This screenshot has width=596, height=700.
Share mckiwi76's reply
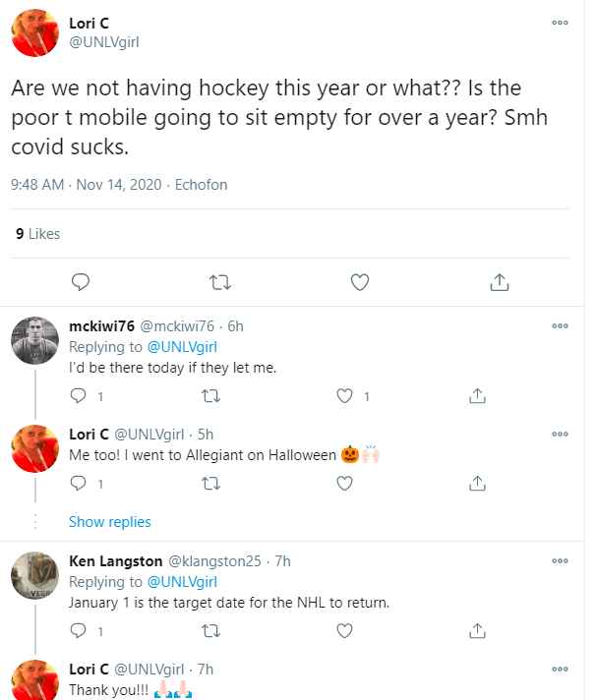(476, 396)
